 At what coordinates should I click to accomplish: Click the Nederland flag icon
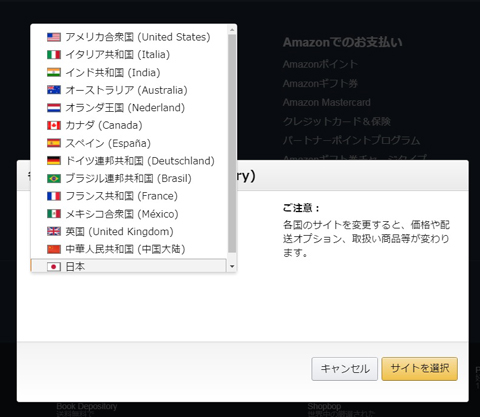pos(54,108)
